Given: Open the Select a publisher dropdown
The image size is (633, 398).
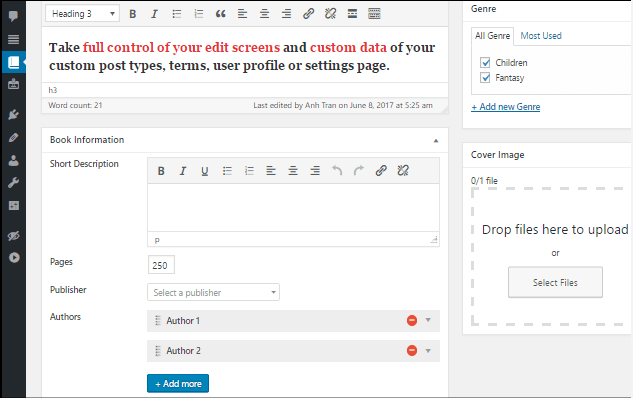Looking at the screenshot, I should pyautogui.click(x=213, y=292).
